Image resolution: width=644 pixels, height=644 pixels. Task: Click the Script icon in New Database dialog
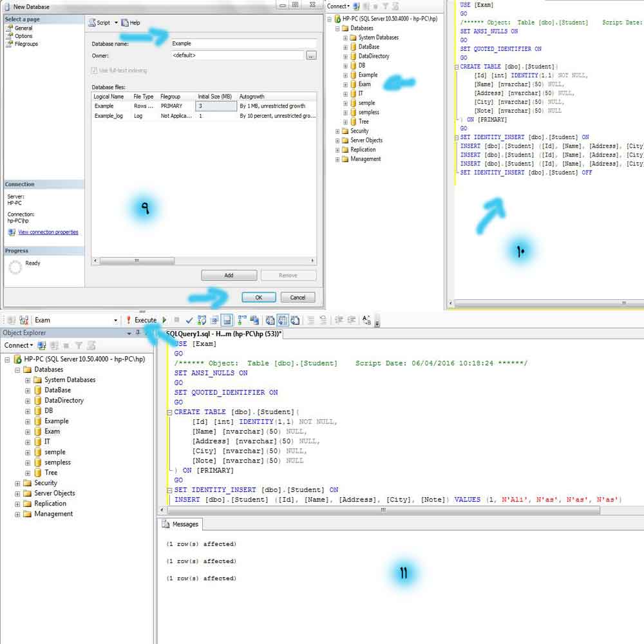[92, 23]
